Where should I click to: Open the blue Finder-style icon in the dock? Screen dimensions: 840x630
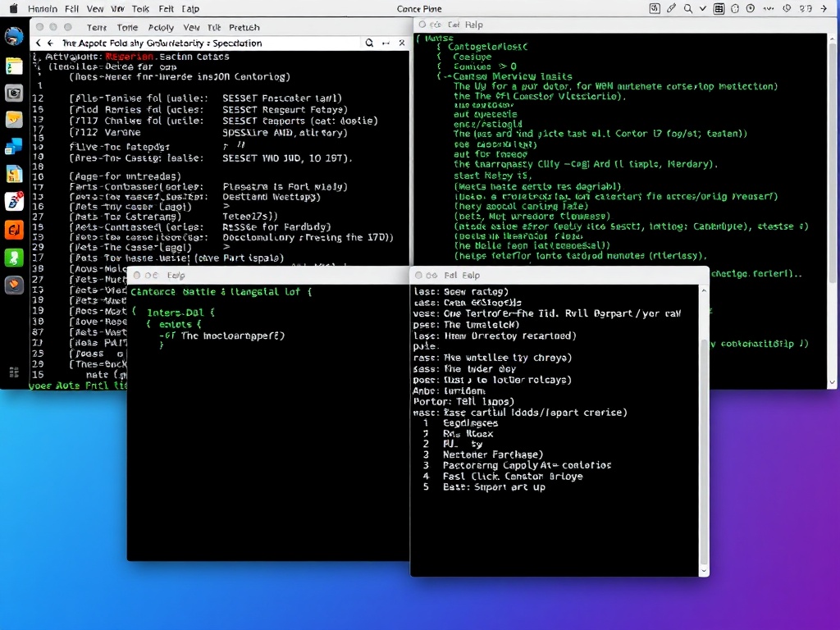tap(13, 148)
